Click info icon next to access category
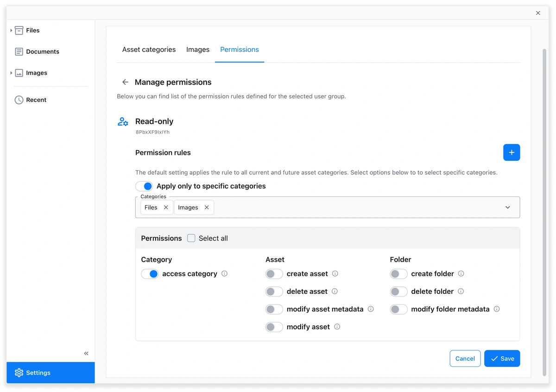The image size is (556, 392). pos(225,274)
